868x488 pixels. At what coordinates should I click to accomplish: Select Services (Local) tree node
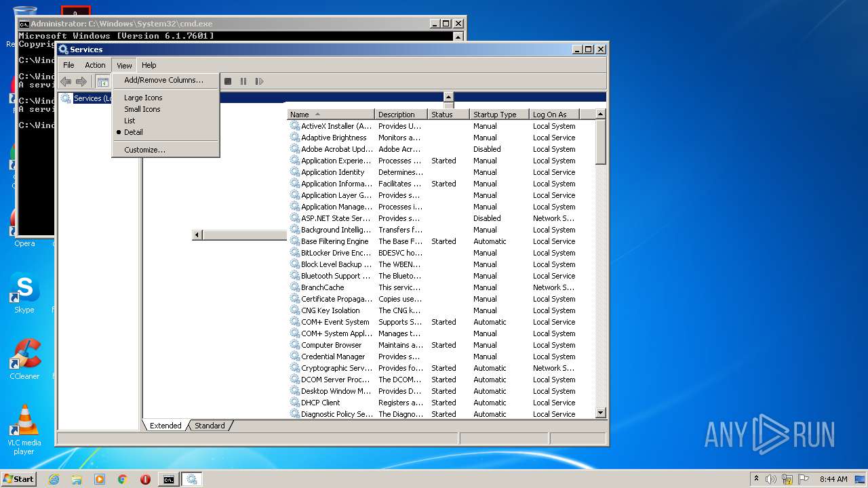tap(92, 98)
